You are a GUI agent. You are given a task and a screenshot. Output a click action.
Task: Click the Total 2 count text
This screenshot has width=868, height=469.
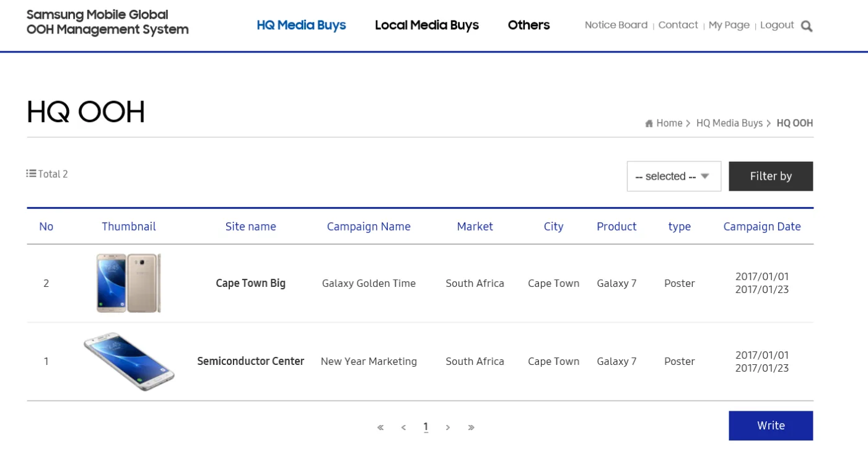point(53,174)
